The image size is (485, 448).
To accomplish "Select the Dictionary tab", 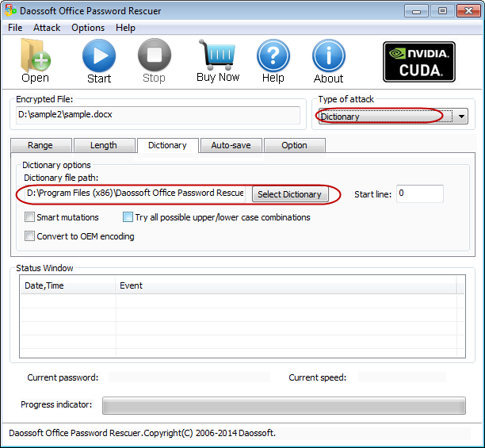I will (167, 145).
